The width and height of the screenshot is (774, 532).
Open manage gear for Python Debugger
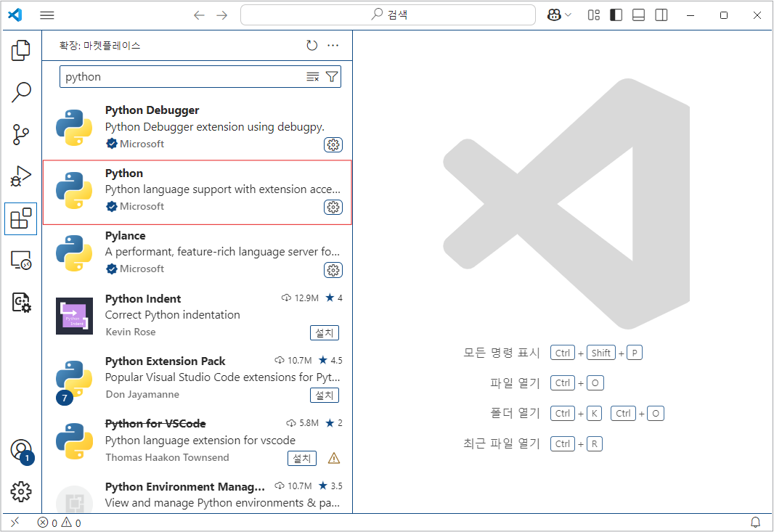pyautogui.click(x=333, y=144)
